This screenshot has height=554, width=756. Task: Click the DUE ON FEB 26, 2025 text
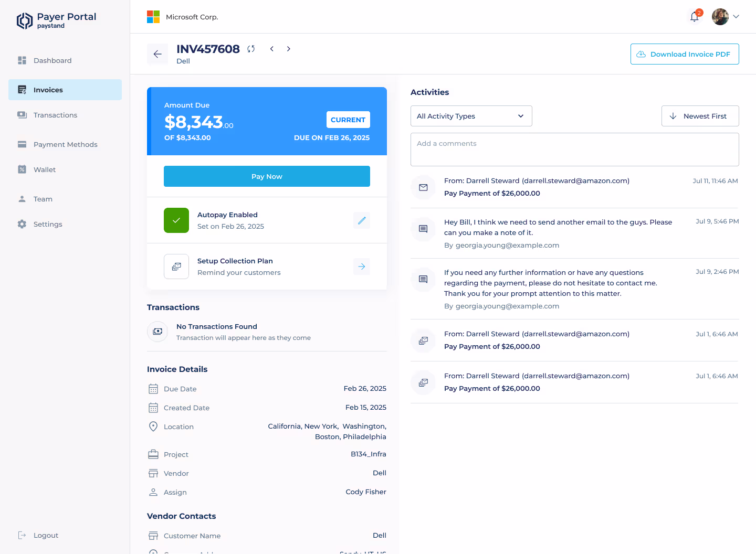tap(332, 137)
